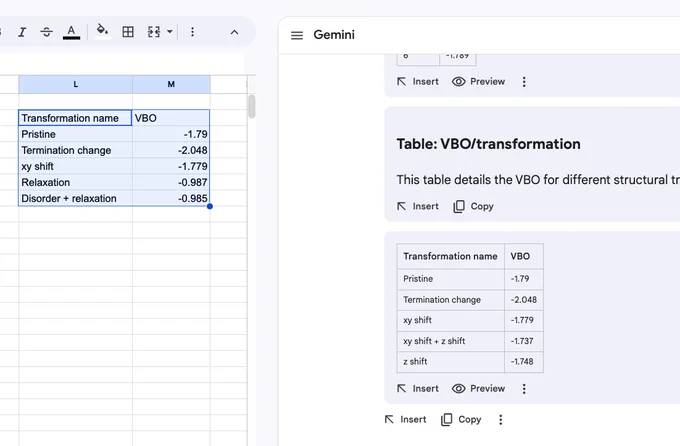The image size is (680, 446).
Task: Click the spreadsheet vertical scrollbar thumb
Action: (x=252, y=106)
